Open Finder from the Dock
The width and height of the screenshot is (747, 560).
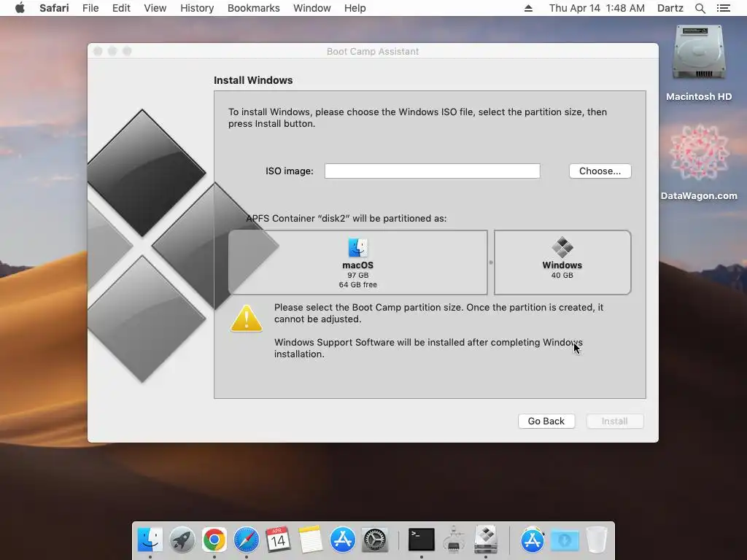(150, 540)
